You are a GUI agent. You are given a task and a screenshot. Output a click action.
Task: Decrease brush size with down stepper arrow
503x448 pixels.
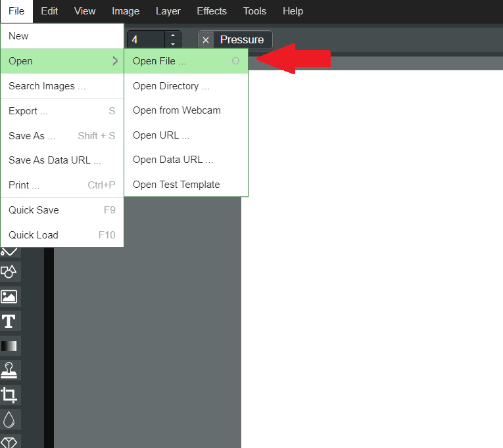tap(173, 44)
